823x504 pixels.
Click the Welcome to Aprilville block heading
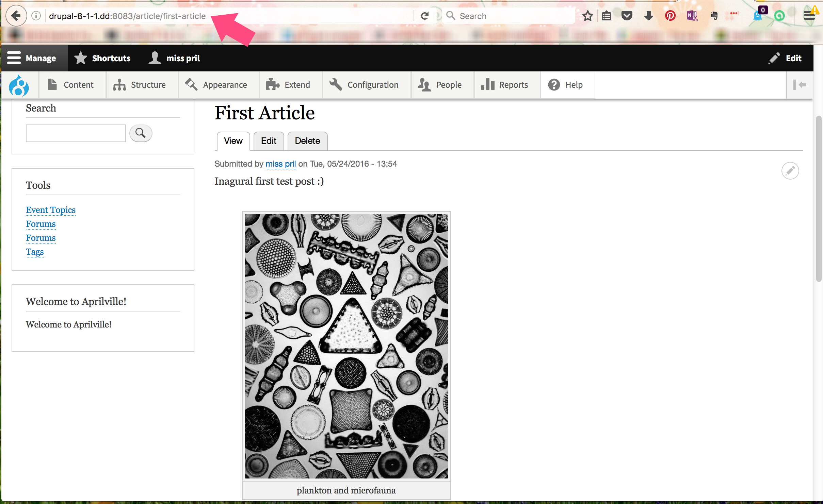[76, 302]
